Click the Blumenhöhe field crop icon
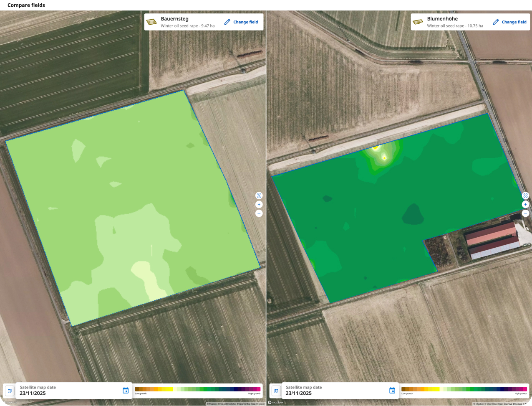 (418, 22)
